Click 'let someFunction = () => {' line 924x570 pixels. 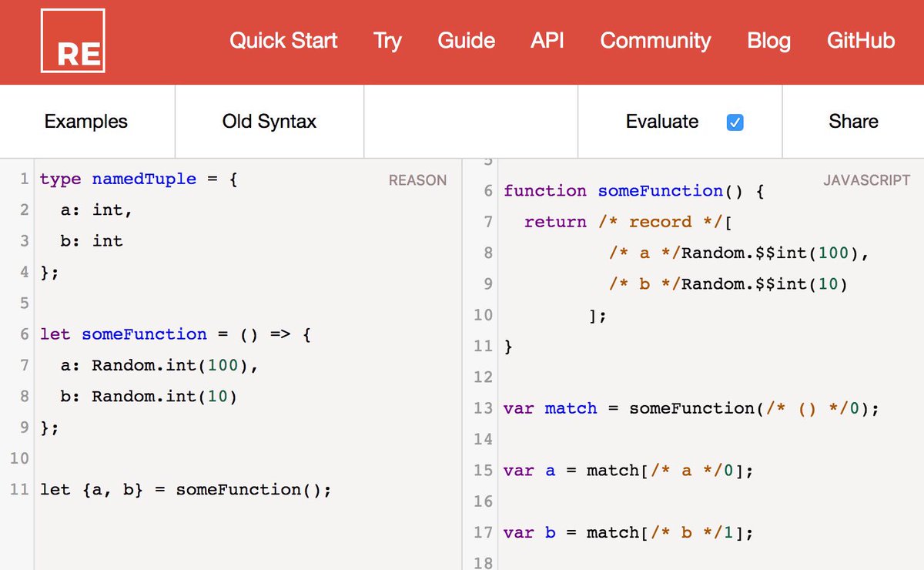click(176, 334)
